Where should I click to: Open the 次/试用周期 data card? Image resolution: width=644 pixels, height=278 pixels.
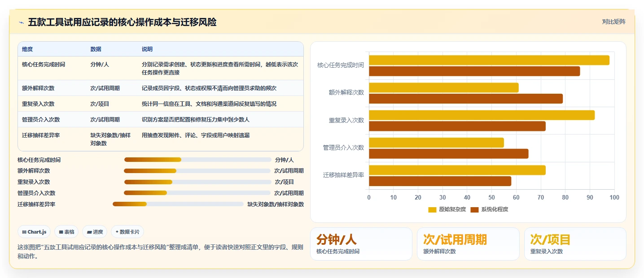(x=468, y=244)
